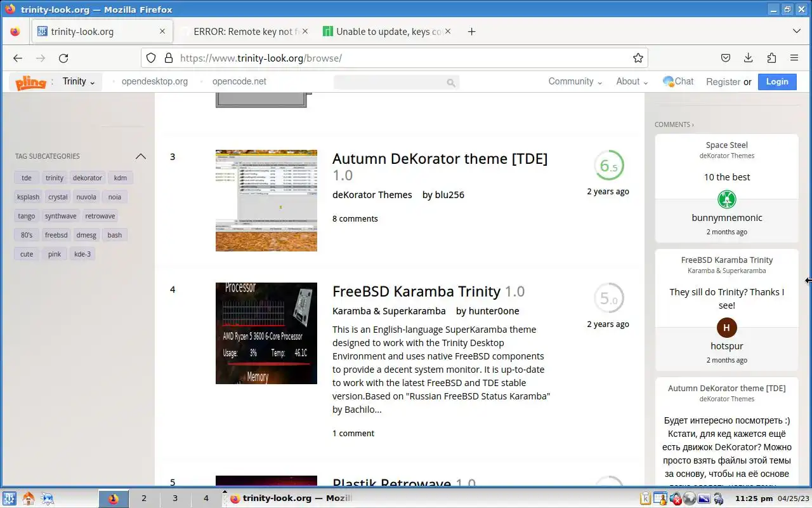Select the 'tde' tag
Screen dimensions: 812x508
(x=27, y=178)
